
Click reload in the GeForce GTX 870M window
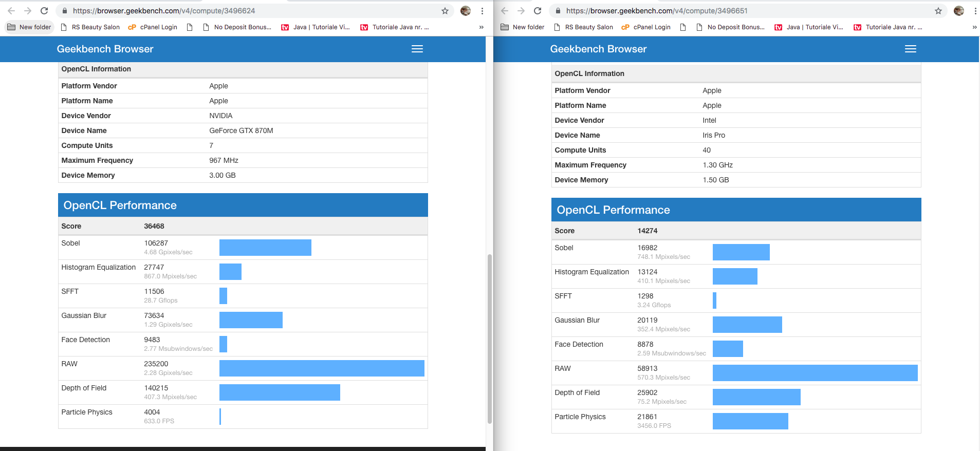44,11
